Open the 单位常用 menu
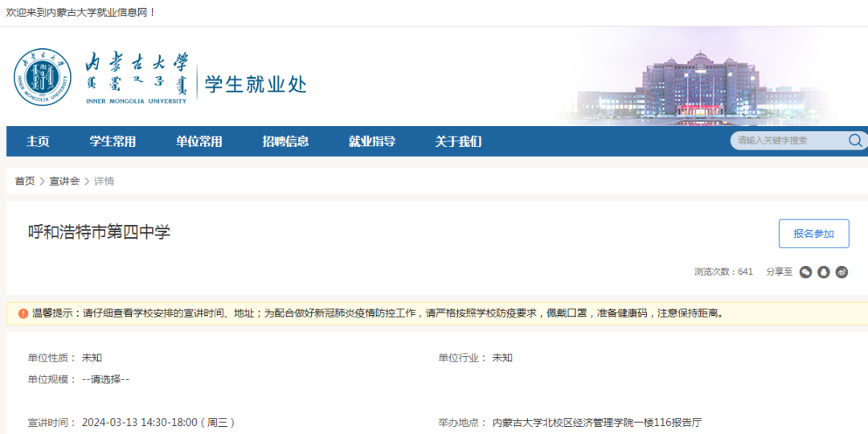 pyautogui.click(x=199, y=141)
